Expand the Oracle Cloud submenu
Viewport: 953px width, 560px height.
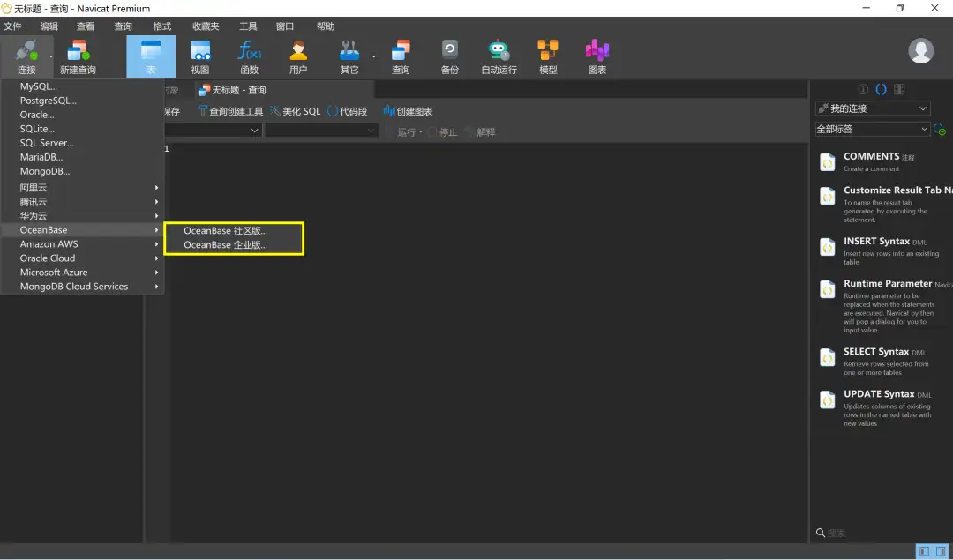pos(83,258)
